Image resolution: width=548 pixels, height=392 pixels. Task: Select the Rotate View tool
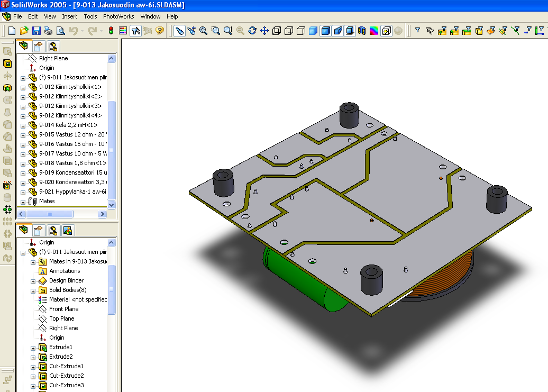coord(252,31)
